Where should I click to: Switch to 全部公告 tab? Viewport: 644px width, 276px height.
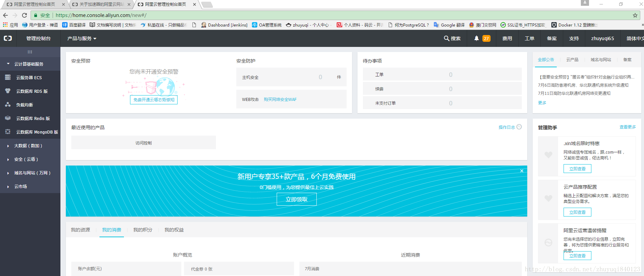tap(546, 59)
